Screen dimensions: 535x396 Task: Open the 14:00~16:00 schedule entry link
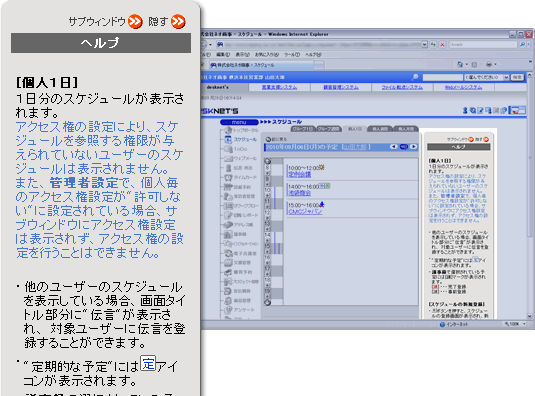[x=299, y=193]
